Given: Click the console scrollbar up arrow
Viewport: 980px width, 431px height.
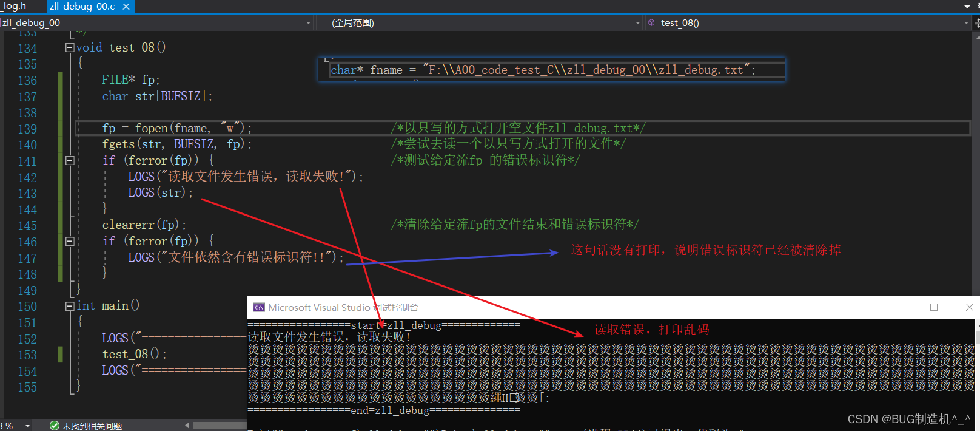Looking at the screenshot, I should pyautogui.click(x=977, y=324).
